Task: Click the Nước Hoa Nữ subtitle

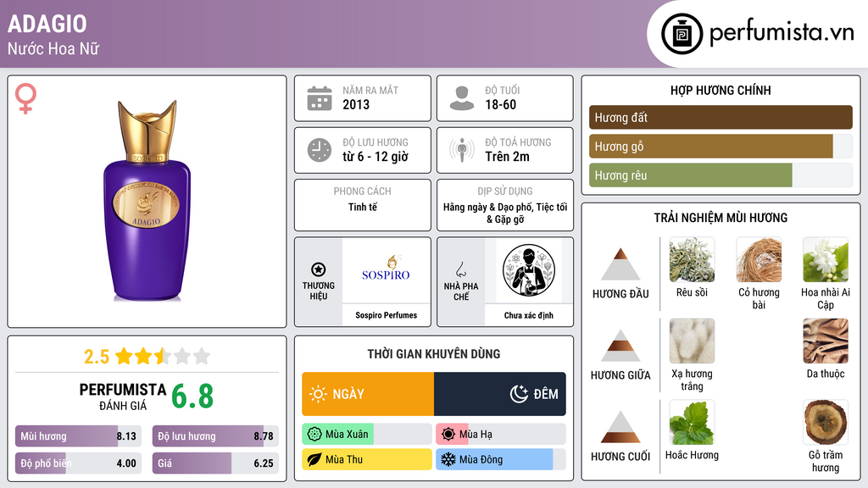Action: pos(53,49)
